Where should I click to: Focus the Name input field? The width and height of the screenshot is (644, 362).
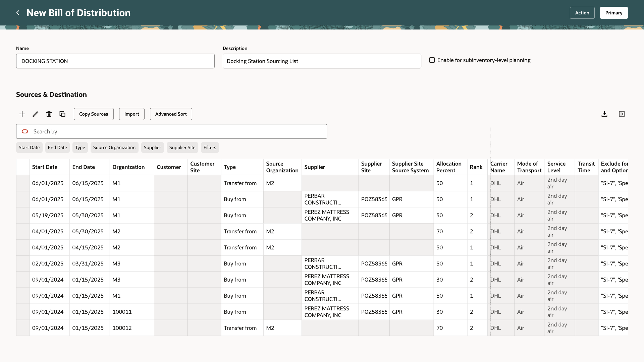click(115, 61)
